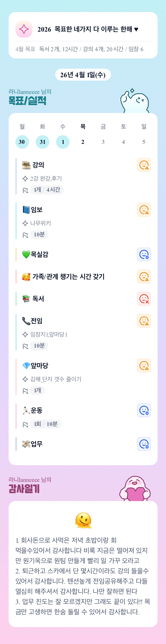Click the 전임 orange status face icon

(x=144, y=321)
